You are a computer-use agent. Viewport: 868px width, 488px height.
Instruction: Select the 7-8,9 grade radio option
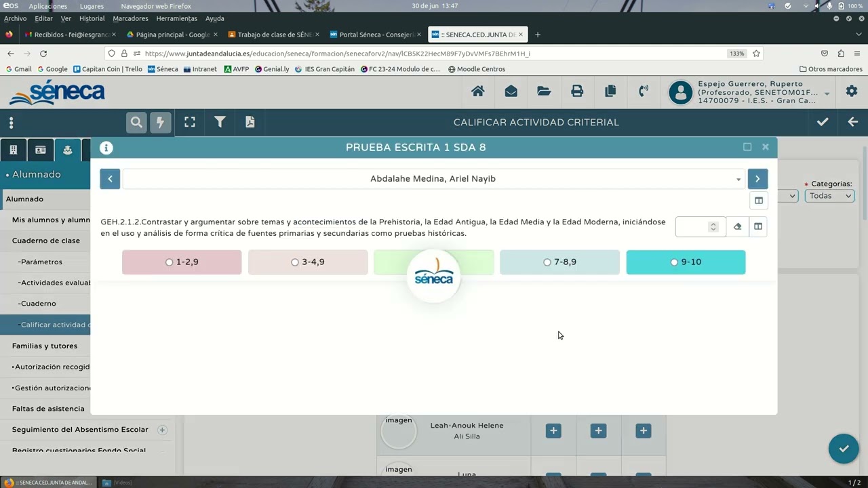click(x=547, y=262)
